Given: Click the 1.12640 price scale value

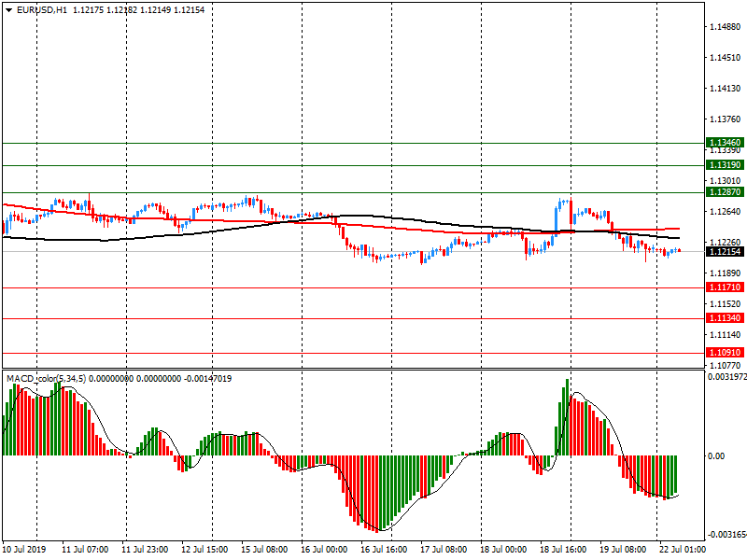Looking at the screenshot, I should tap(726, 212).
